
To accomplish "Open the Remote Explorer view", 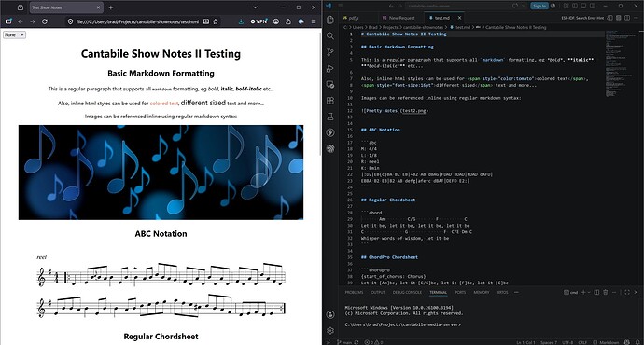I will pyautogui.click(x=330, y=84).
